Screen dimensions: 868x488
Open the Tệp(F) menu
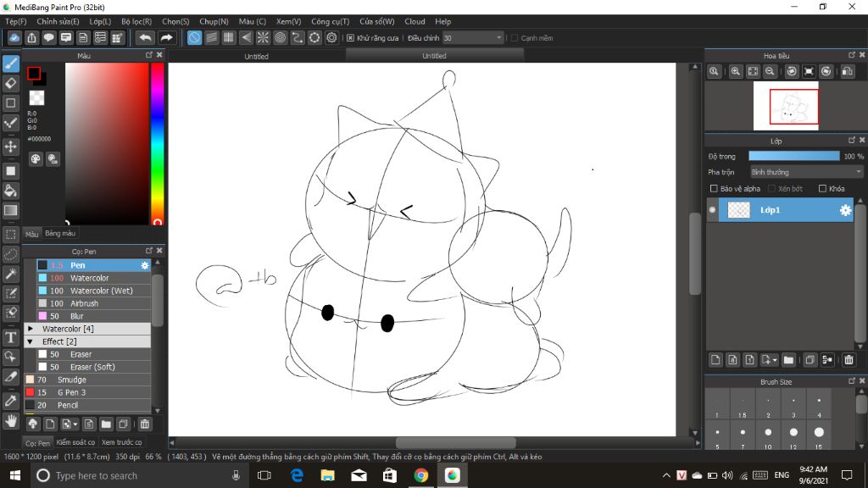pos(16,21)
